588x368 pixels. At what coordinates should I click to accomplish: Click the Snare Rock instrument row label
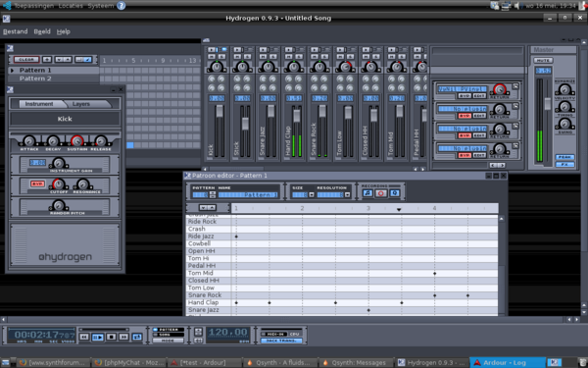(x=205, y=295)
